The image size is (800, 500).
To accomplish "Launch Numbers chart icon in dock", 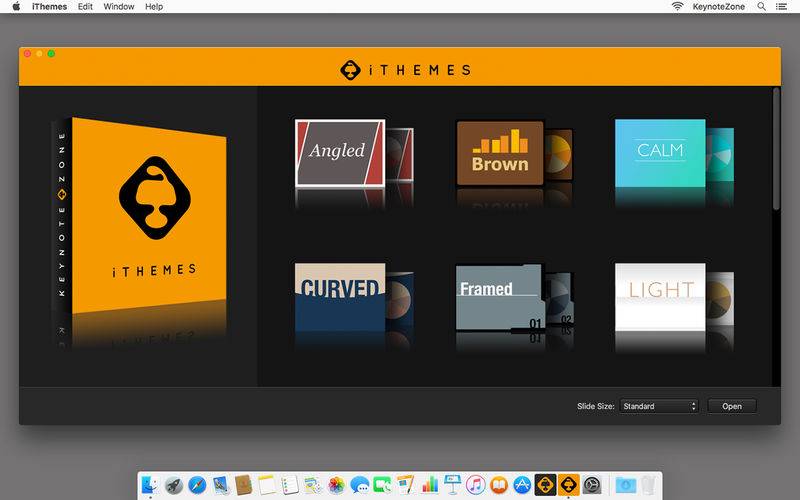I will coord(430,485).
